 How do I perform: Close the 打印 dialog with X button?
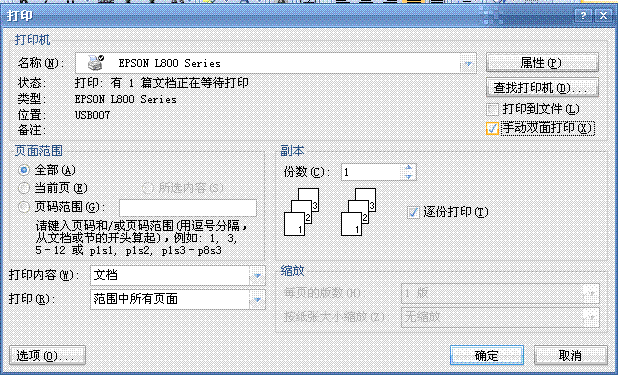[x=603, y=16]
